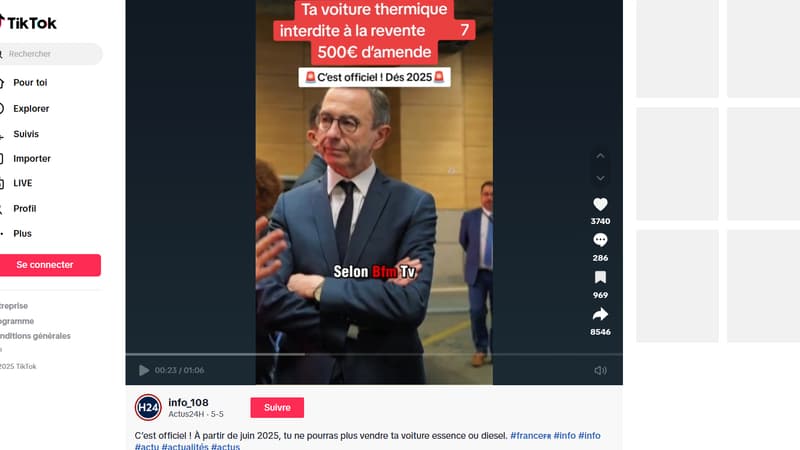Click the TikTok logo

28,23
